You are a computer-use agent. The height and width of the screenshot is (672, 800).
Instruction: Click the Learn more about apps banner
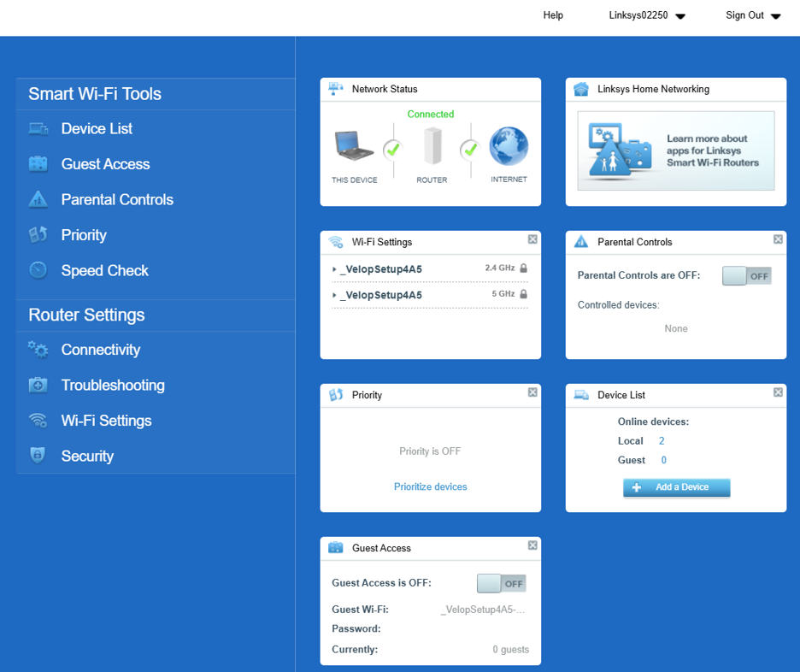676,150
